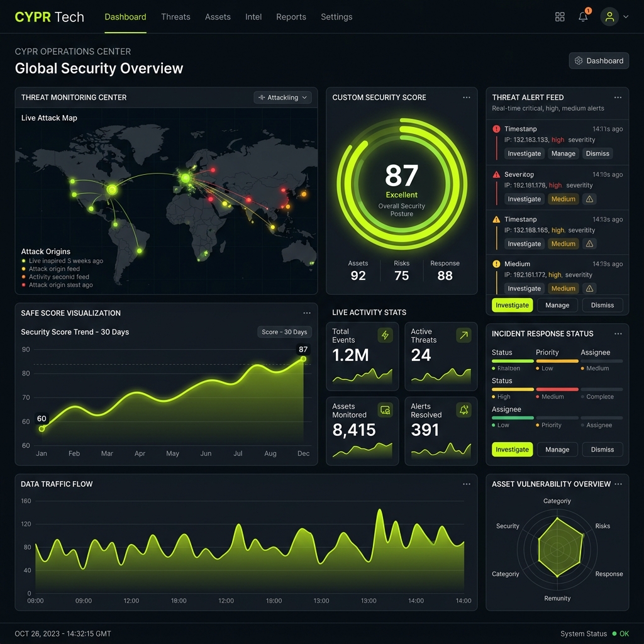Image resolution: width=644 pixels, height=644 pixels.
Task: Open the notifications bell
Action: tap(583, 17)
